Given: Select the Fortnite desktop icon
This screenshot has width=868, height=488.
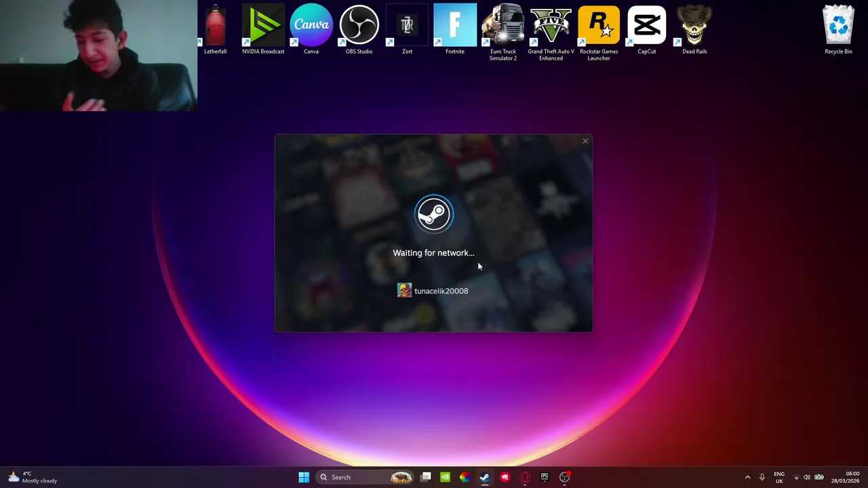Looking at the screenshot, I should pyautogui.click(x=455, y=29).
